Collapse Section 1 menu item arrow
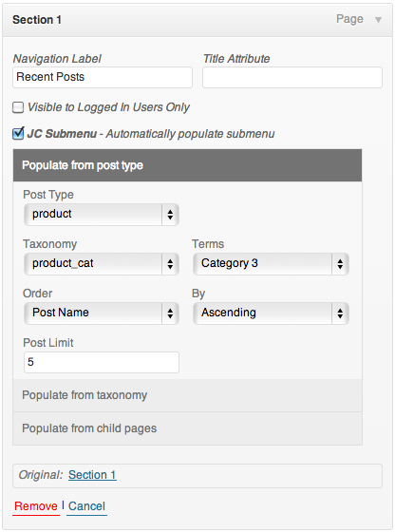The image size is (395, 532). (x=378, y=20)
